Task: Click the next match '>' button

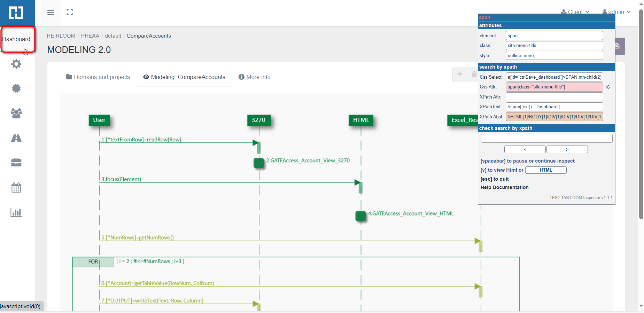Action: tap(567, 149)
